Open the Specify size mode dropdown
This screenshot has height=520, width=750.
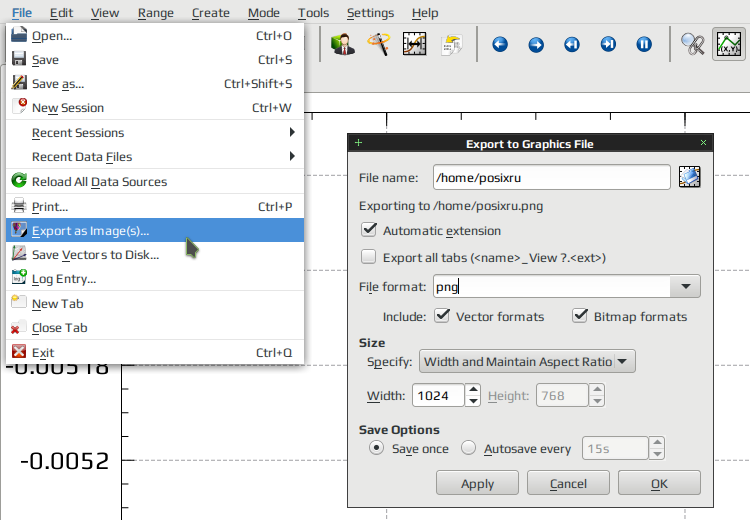coord(527,361)
